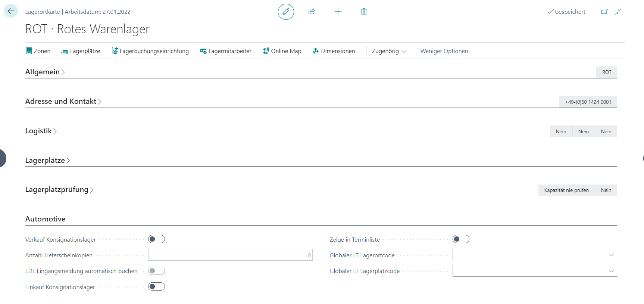Toggle Verkauf Konsignationslager switch

point(156,239)
